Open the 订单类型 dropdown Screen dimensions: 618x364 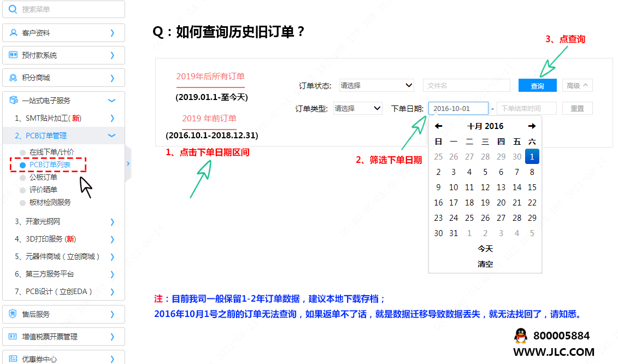click(x=357, y=108)
